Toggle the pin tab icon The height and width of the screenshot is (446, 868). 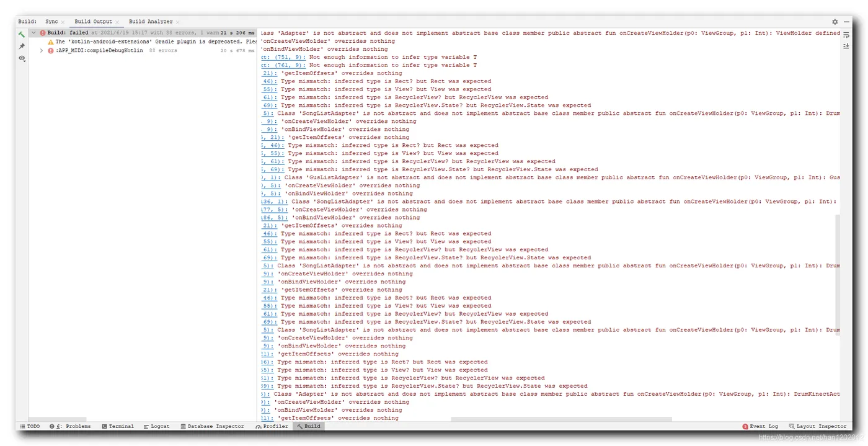[x=22, y=47]
